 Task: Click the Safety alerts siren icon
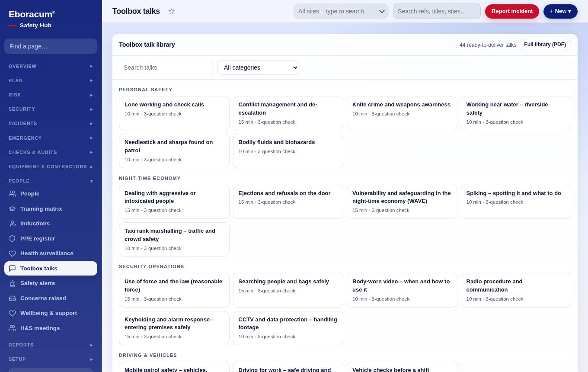[x=12, y=283]
